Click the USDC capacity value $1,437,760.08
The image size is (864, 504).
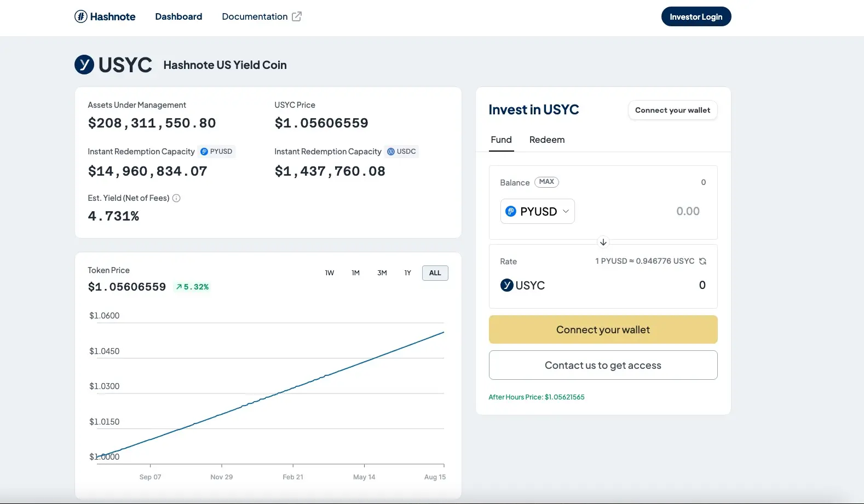[x=330, y=171]
